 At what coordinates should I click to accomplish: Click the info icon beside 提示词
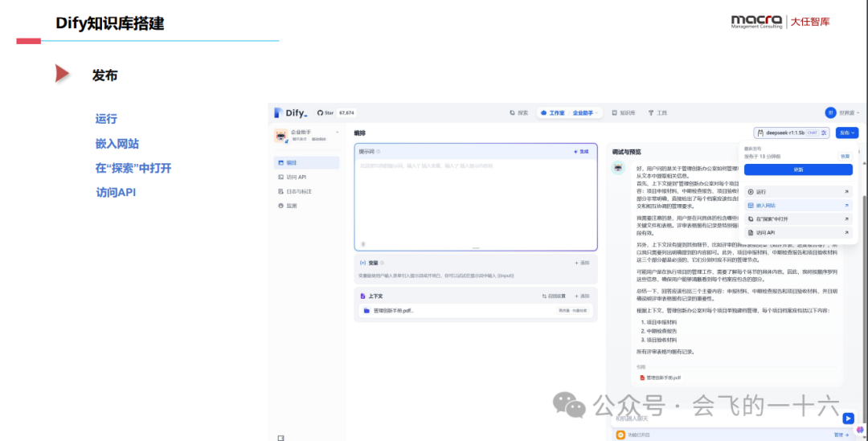tap(379, 152)
